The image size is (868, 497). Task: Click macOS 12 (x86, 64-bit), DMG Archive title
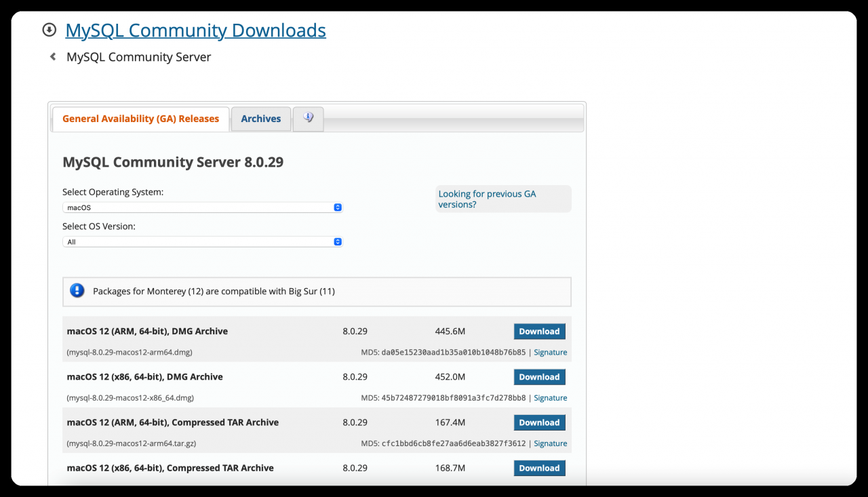pos(145,377)
